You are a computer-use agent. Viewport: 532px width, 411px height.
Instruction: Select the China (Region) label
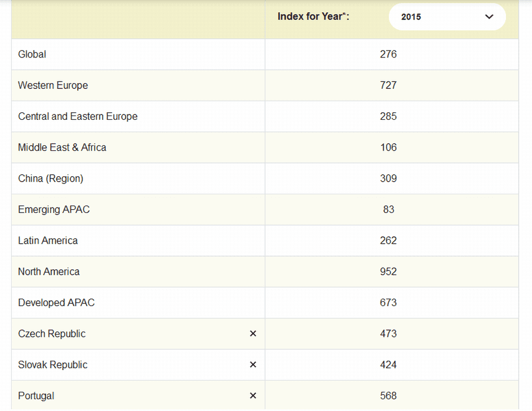(x=51, y=178)
